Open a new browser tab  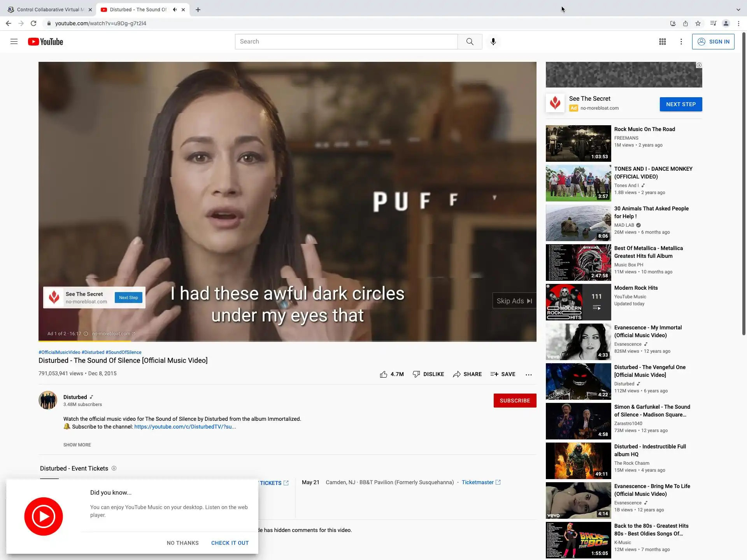pos(198,10)
